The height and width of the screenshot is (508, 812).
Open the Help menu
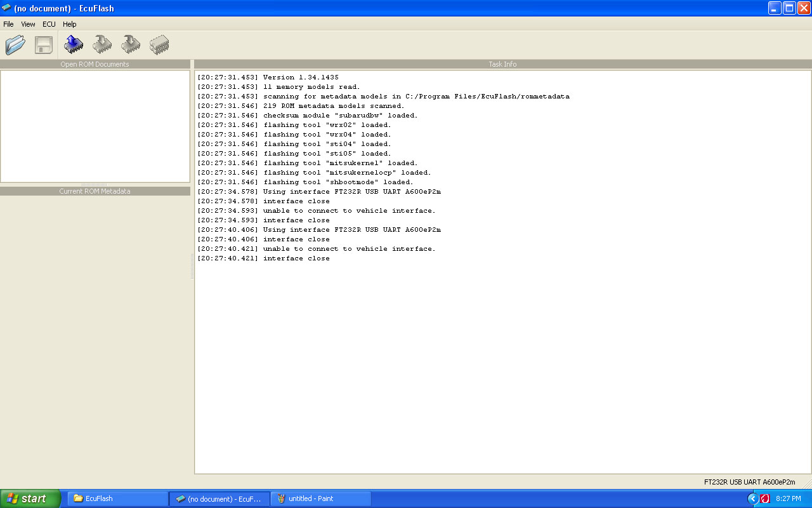pyautogui.click(x=69, y=24)
